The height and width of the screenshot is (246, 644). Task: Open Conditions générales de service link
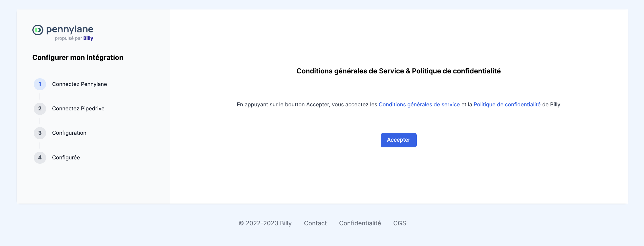point(419,105)
